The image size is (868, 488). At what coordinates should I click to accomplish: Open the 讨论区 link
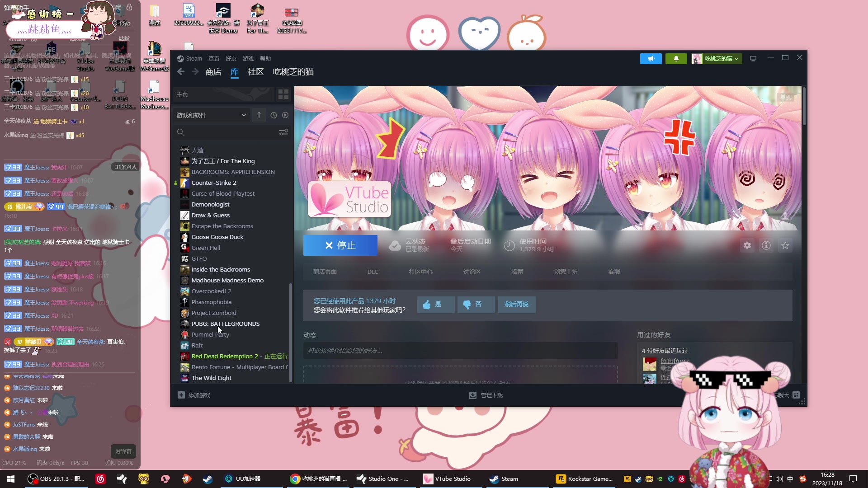click(x=472, y=272)
